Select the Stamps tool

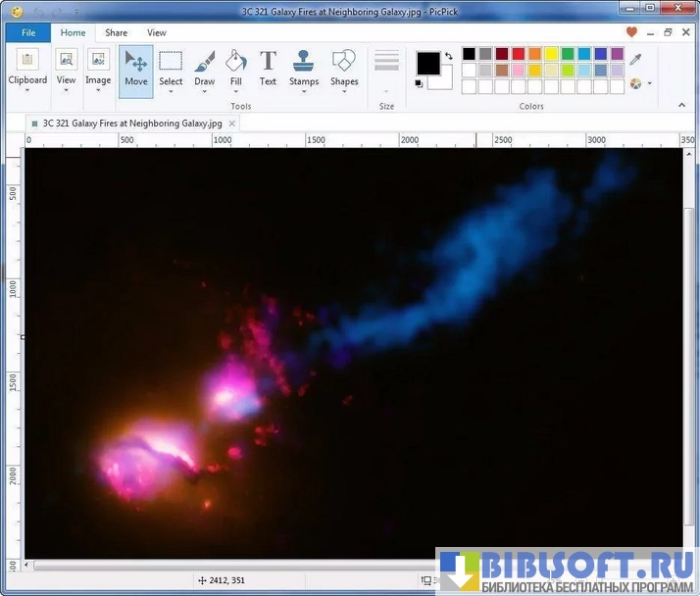pos(304,70)
